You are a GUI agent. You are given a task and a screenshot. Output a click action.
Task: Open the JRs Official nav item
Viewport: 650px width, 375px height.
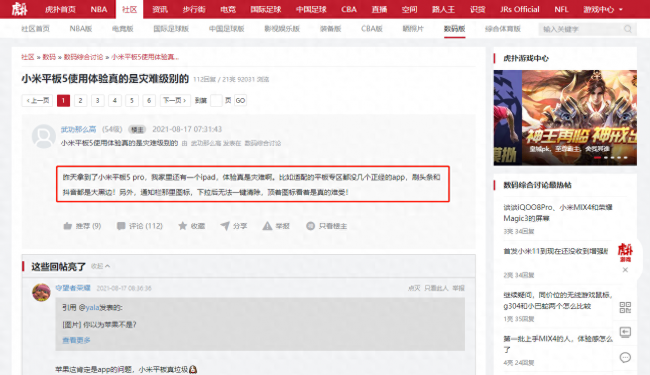[519, 9]
